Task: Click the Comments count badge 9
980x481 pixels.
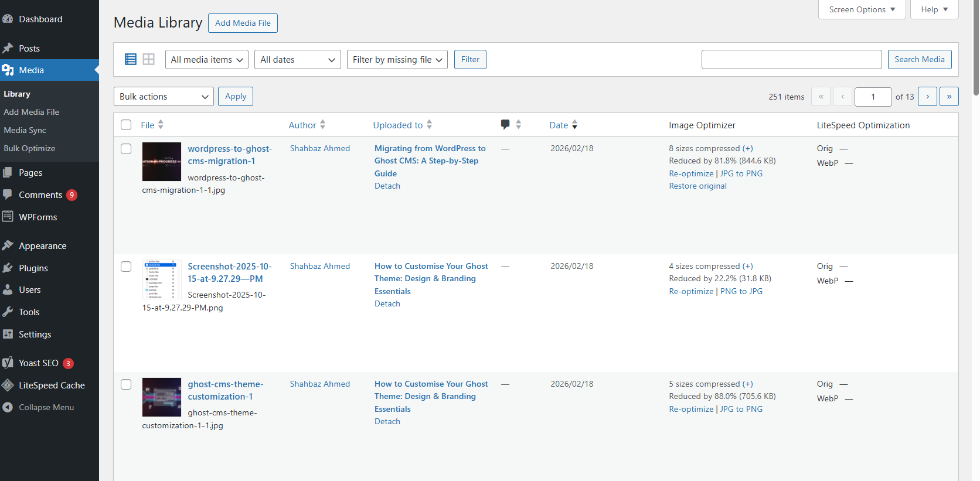Action: pos(72,195)
